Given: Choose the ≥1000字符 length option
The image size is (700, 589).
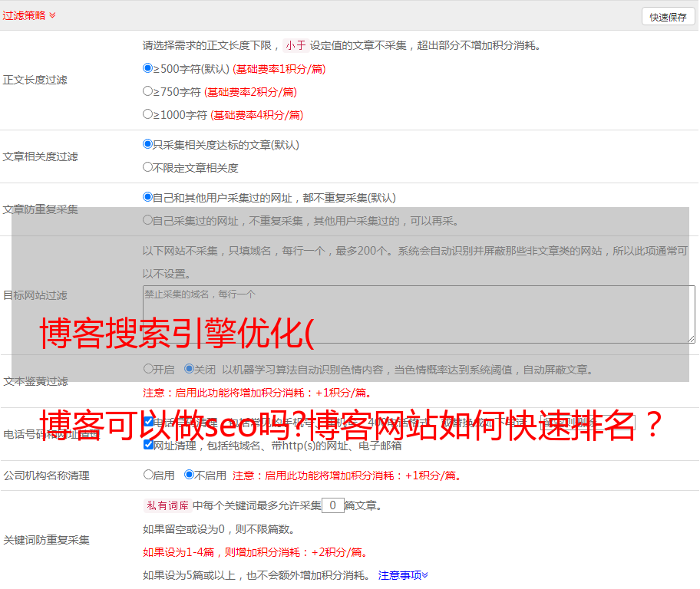Looking at the screenshot, I should point(148,114).
